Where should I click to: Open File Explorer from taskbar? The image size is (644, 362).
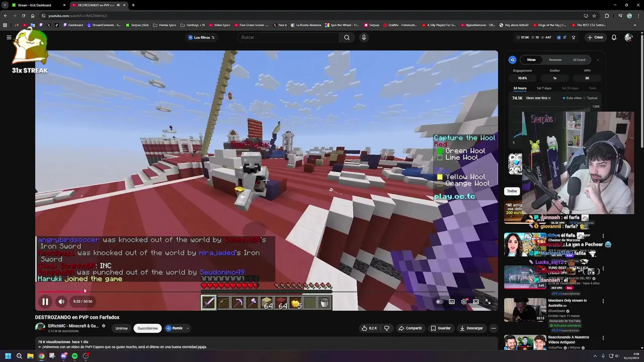(30, 356)
